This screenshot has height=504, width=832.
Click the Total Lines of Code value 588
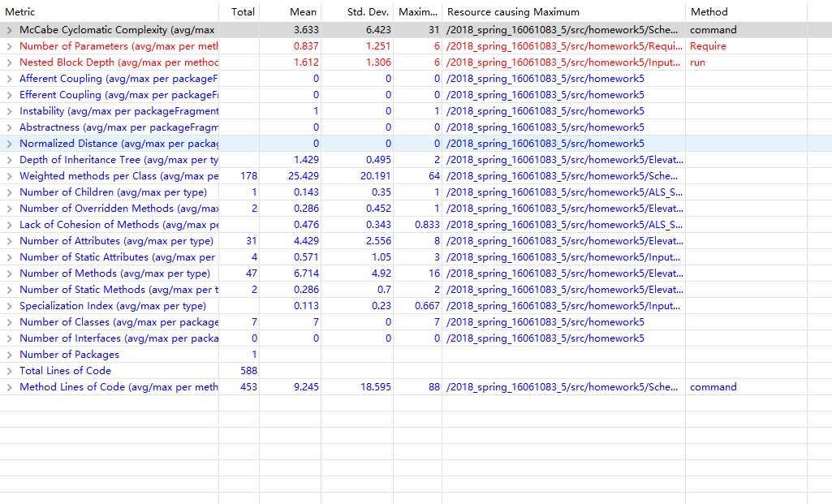click(248, 371)
